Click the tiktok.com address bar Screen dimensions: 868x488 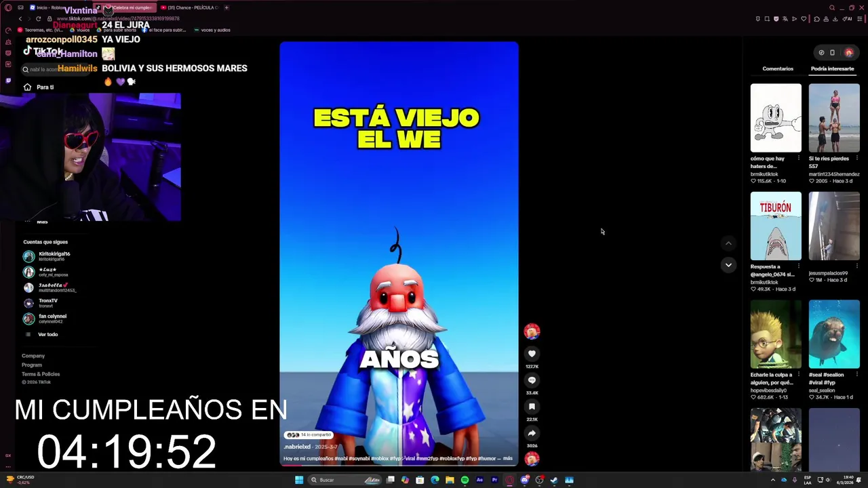(x=118, y=19)
